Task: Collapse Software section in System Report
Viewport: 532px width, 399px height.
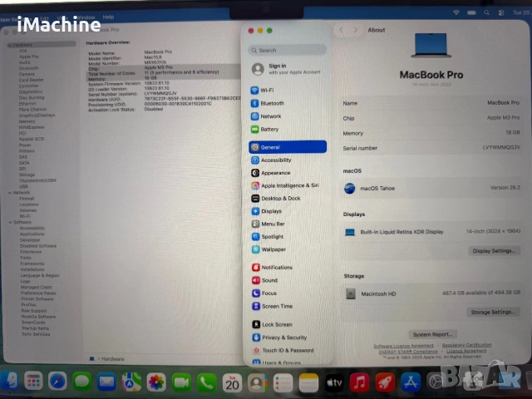Action: (10, 222)
